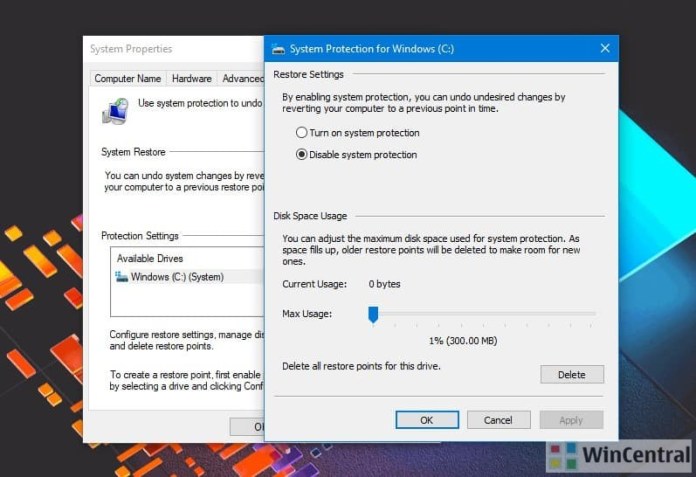
Task: Click 'Restore Settings' group label
Action: click(x=308, y=75)
